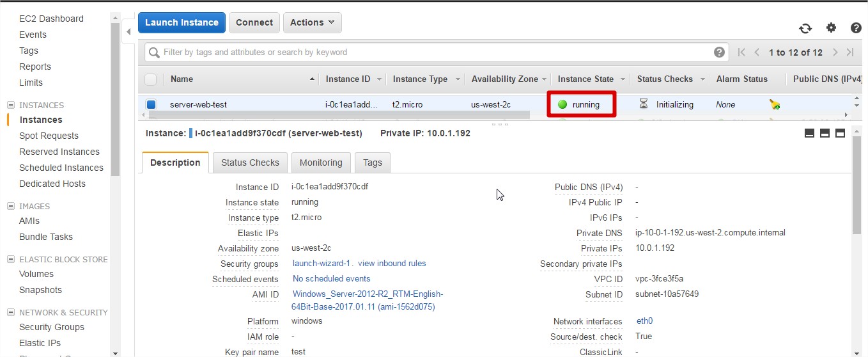Image resolution: width=868 pixels, height=357 pixels.
Task: Click the Connect button
Action: 254,22
